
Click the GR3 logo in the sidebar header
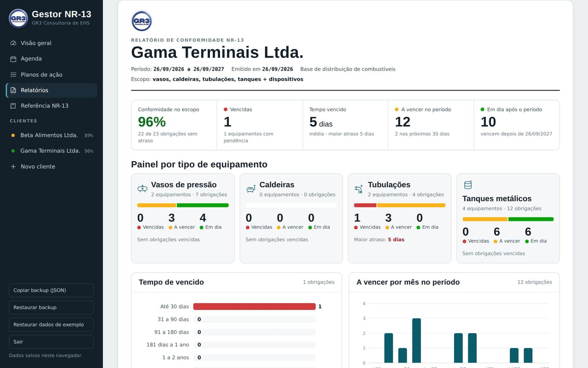point(18,18)
